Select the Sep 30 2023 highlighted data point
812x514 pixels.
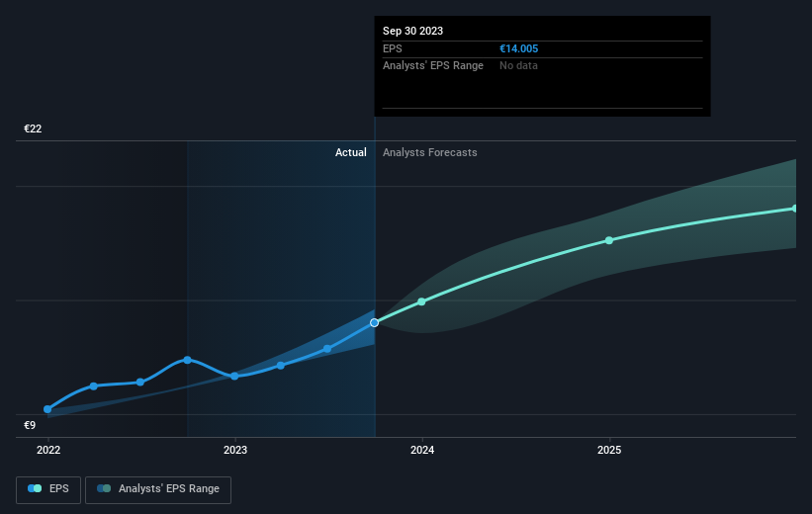375,322
